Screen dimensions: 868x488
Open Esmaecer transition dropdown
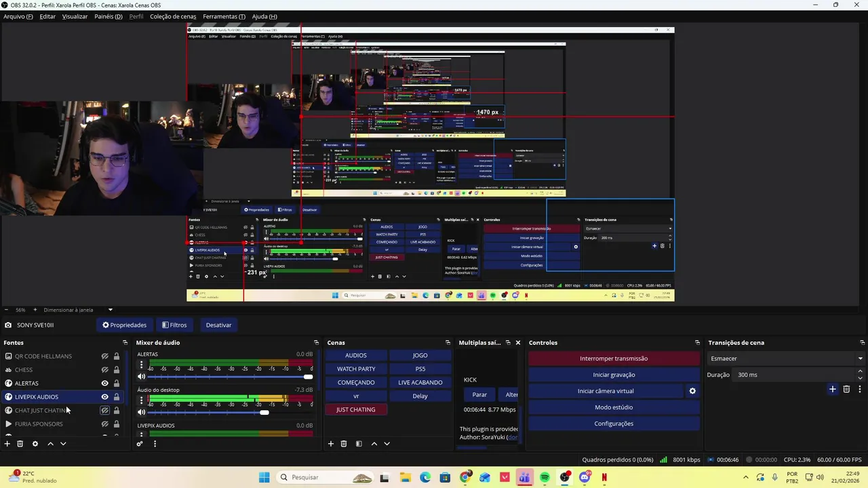click(785, 359)
